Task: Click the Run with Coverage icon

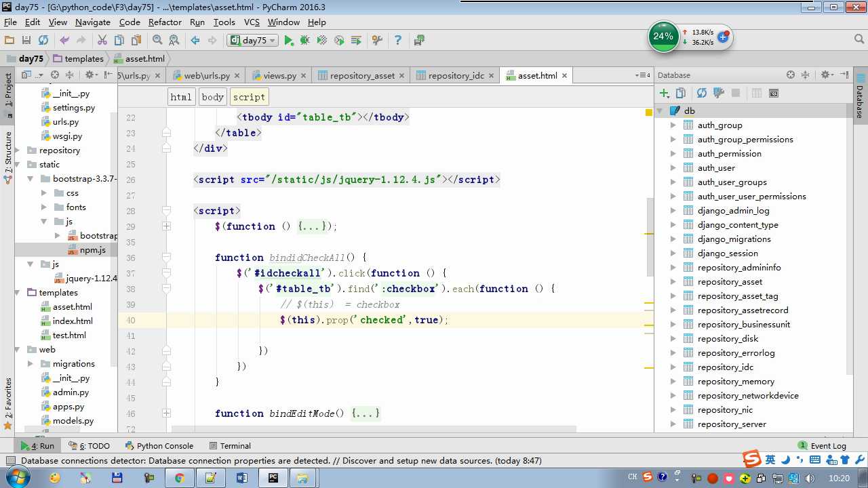Action: coord(322,41)
